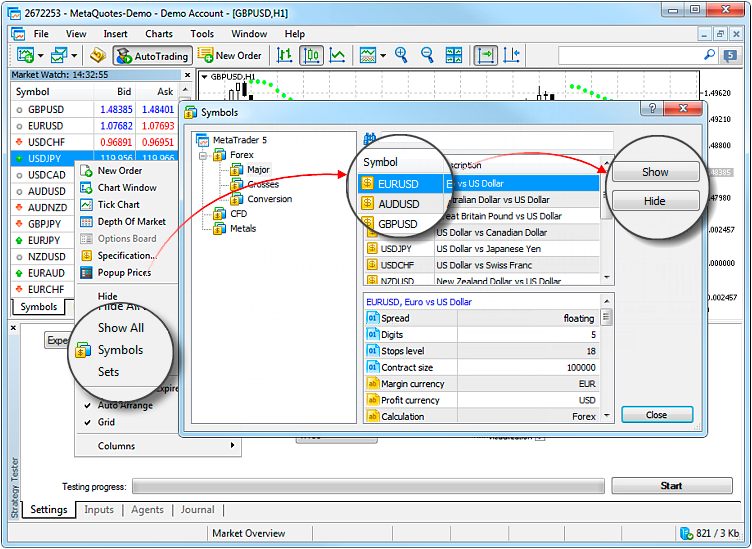Select Metals folder in Symbols tree
The image size is (752, 549).
coord(243,229)
